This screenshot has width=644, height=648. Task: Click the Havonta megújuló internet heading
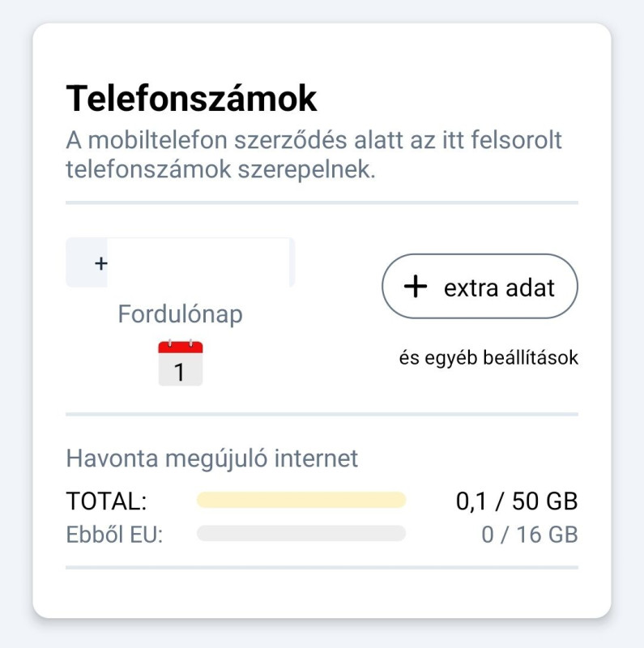coord(211,459)
